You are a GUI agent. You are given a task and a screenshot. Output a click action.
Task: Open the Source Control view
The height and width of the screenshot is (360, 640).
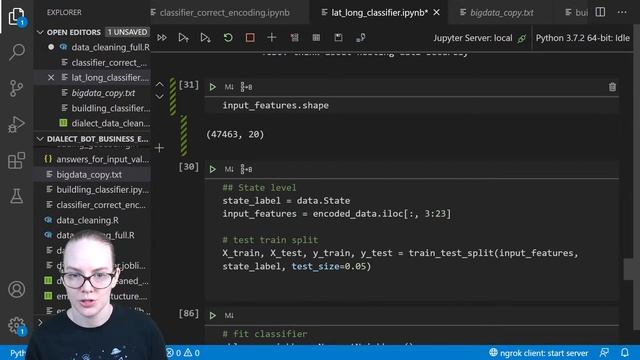click(x=16, y=88)
